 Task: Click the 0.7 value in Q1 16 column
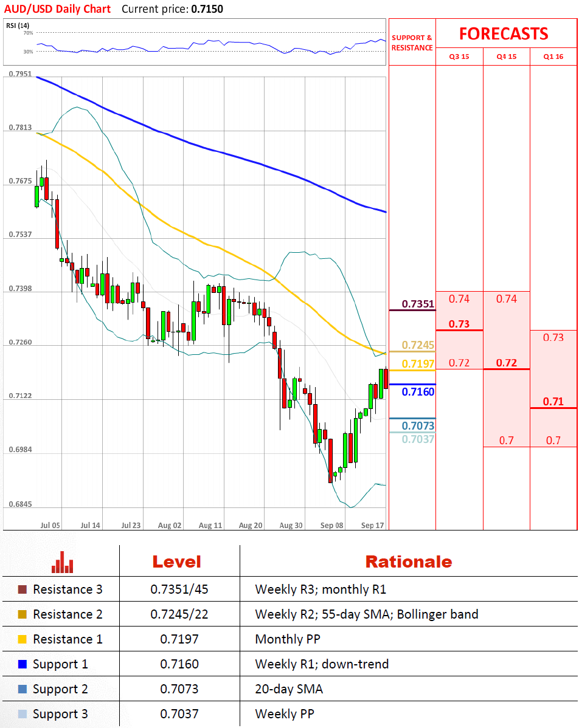553,441
